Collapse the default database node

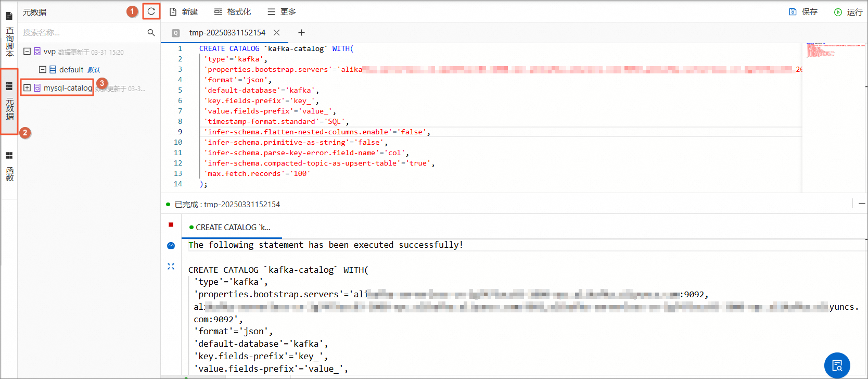tap(43, 70)
